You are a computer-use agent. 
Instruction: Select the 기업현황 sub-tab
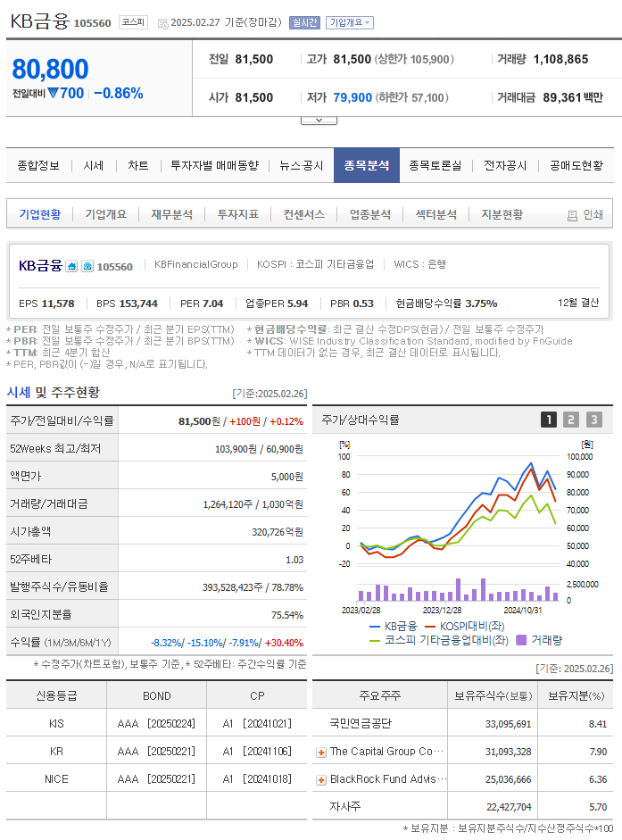[x=40, y=214]
